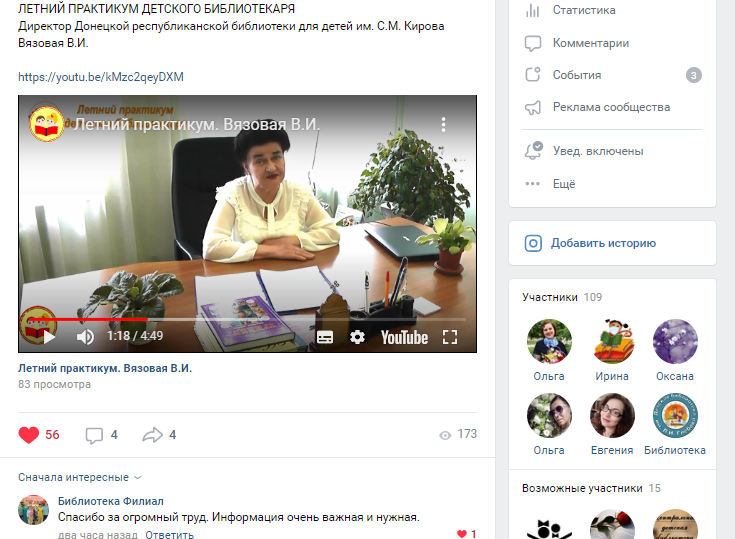Mute the video using speaker icon
The width and height of the screenshot is (735, 539).
click(x=85, y=337)
